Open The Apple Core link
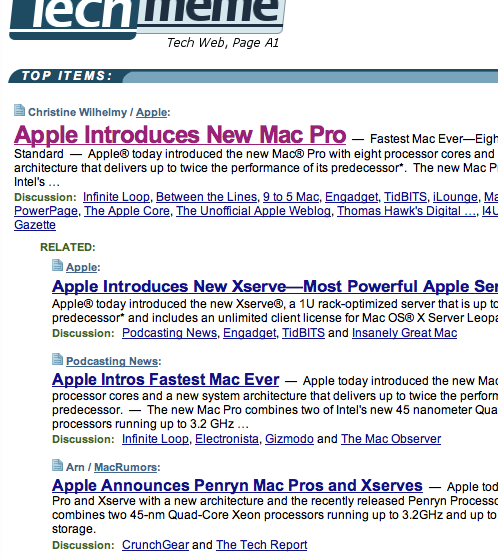Viewport: 498px width, 558px height. click(x=127, y=211)
